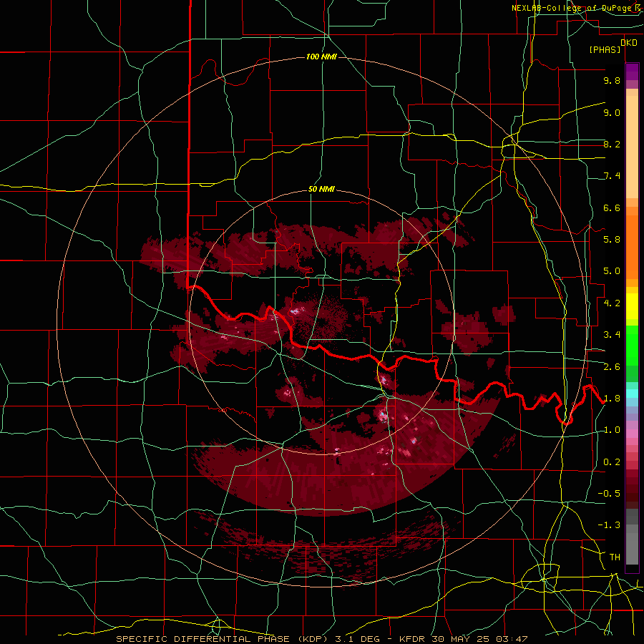Click the '9.8' legend value
Image resolution: width=644 pixels, height=644 pixels.
[x=612, y=80]
